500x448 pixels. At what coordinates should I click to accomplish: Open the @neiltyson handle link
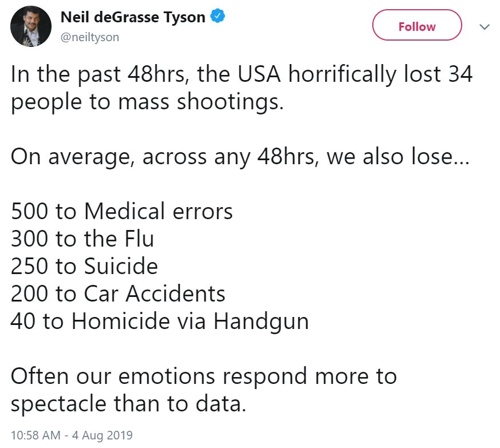tap(90, 37)
